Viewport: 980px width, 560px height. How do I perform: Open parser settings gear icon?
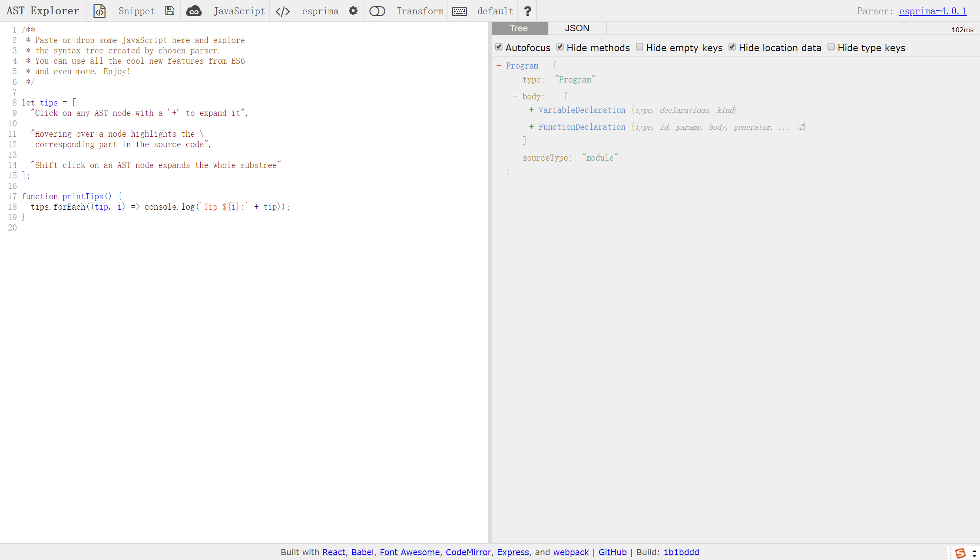pos(353,11)
